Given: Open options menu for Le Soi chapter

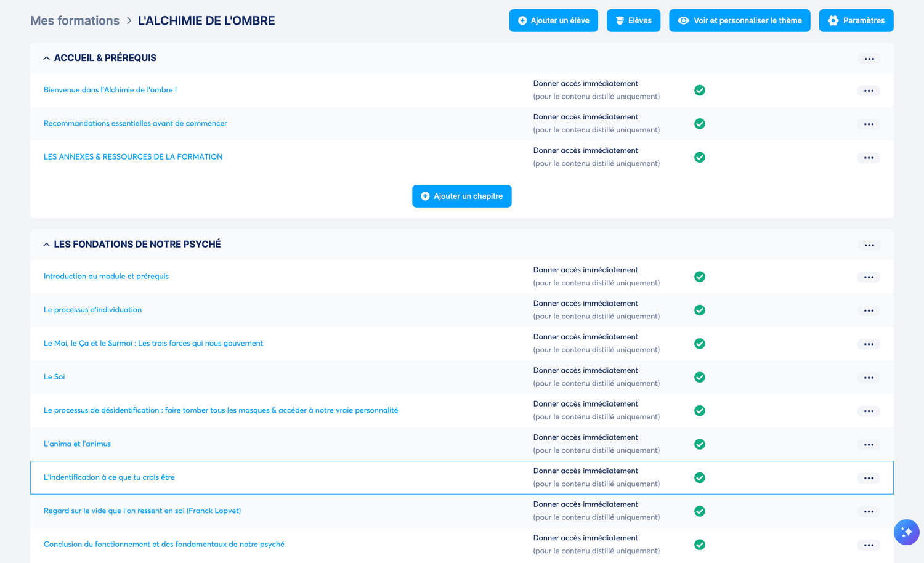Looking at the screenshot, I should click(869, 378).
